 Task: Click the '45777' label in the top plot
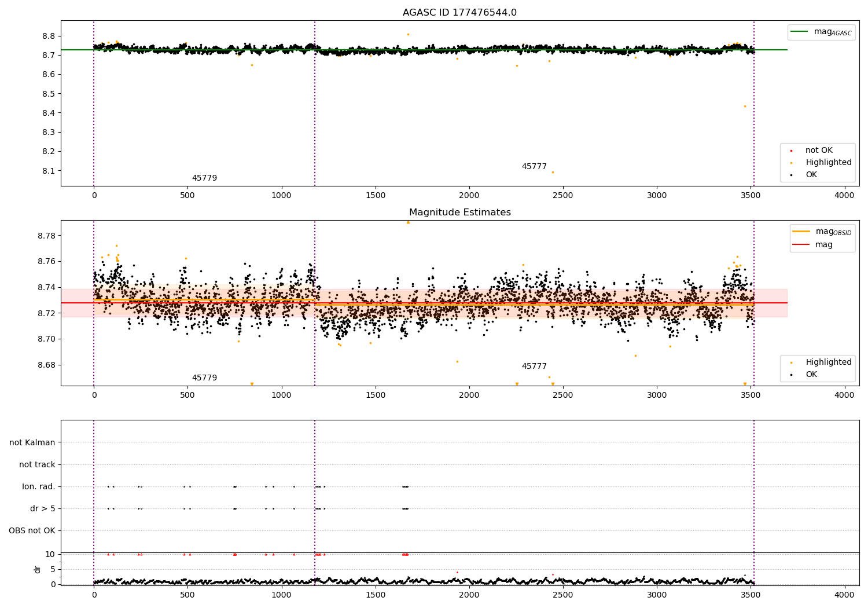534,167
